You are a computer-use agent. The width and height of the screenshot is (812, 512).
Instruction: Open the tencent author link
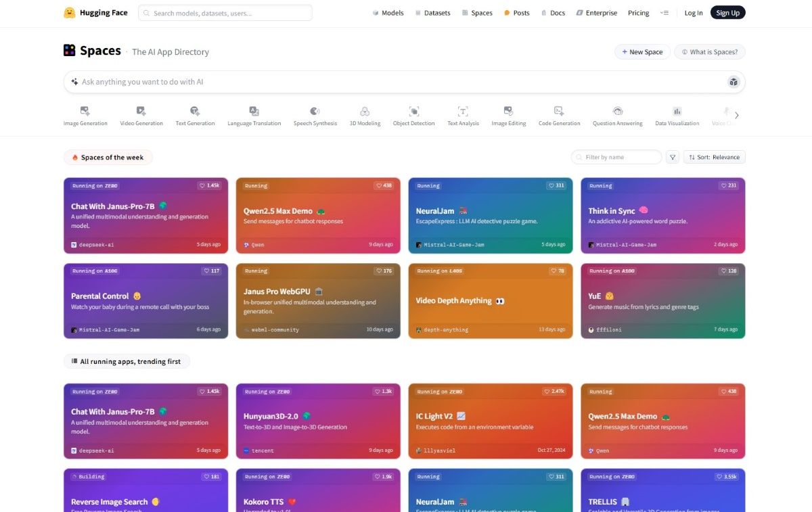tap(258, 450)
